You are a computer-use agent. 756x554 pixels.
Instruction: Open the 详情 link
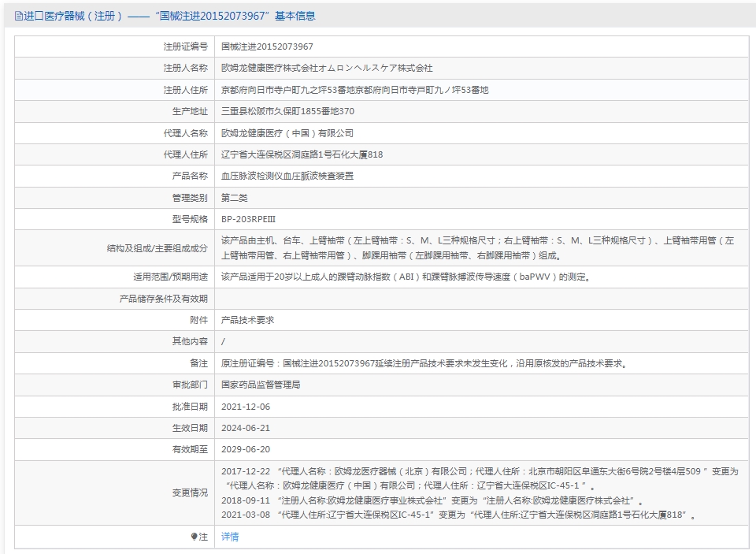[x=230, y=537]
